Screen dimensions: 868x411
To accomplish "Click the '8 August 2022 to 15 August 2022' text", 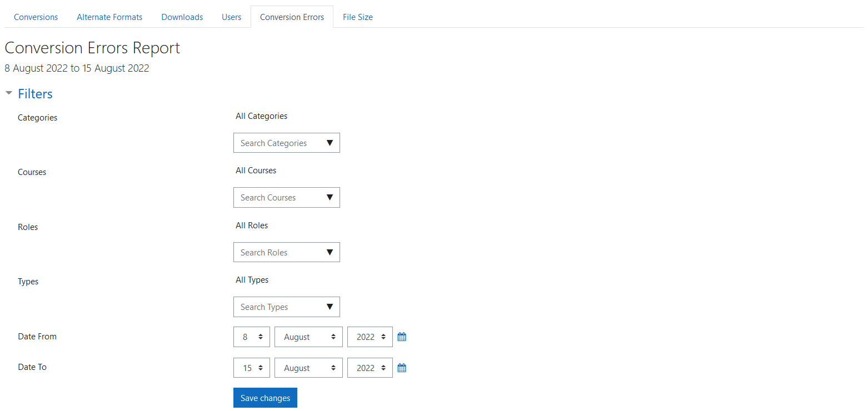I will tap(77, 68).
